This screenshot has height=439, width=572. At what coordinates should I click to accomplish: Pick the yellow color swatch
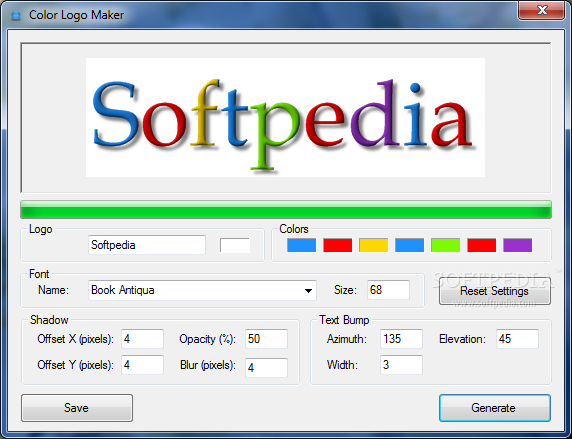(374, 245)
